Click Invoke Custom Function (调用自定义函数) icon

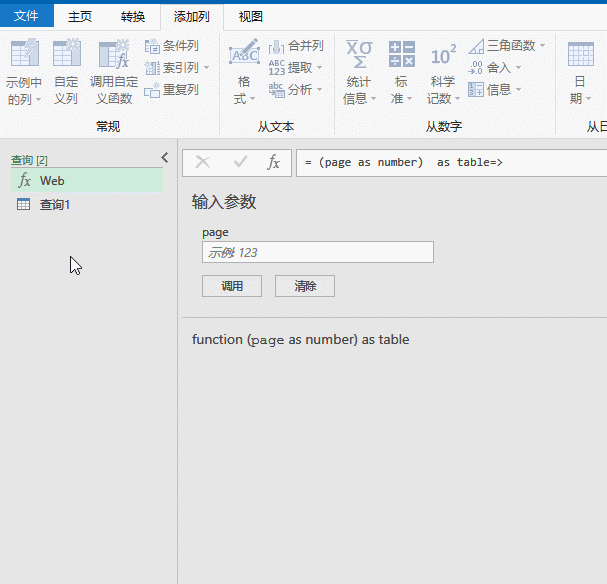tap(114, 53)
